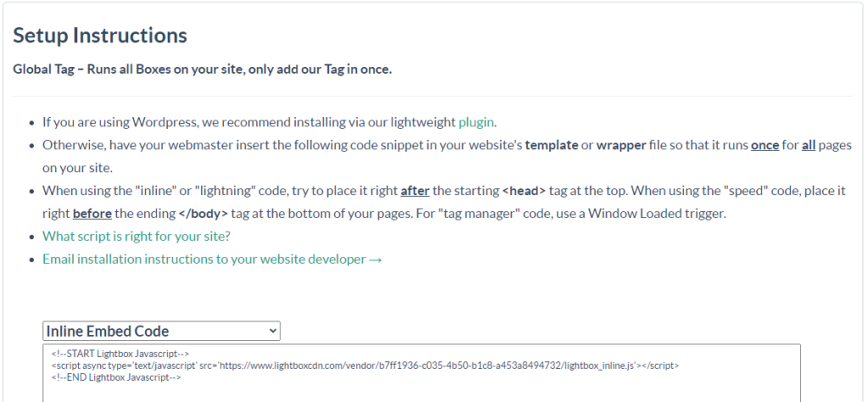Click the bold word 'wrapper'
The width and height of the screenshot is (868, 402).
coord(621,145)
